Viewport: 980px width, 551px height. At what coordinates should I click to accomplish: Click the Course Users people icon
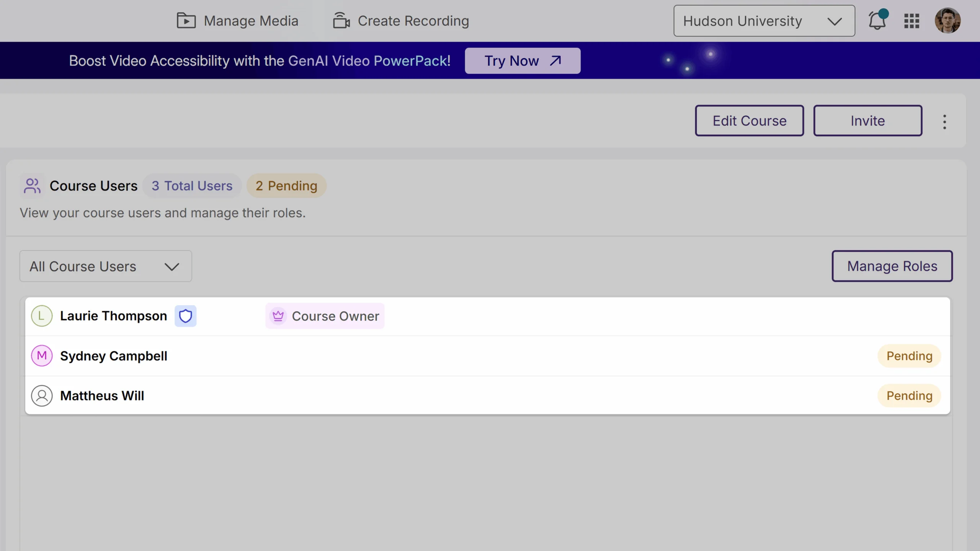pos(32,186)
